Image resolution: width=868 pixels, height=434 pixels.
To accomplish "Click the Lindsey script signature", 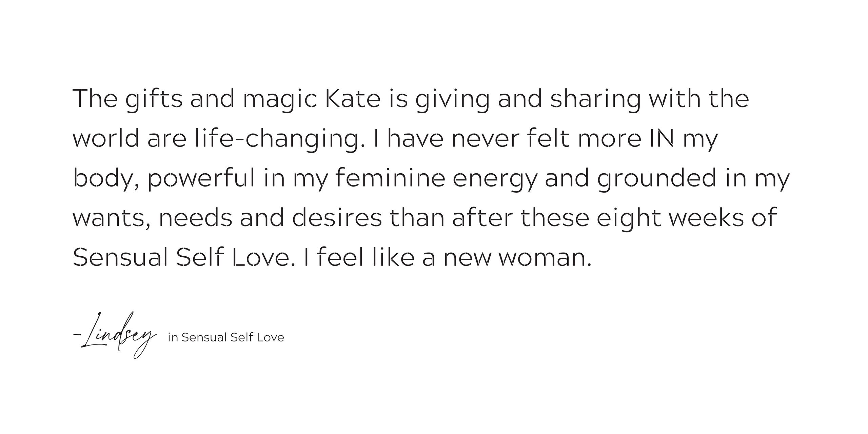I will pyautogui.click(x=115, y=335).
